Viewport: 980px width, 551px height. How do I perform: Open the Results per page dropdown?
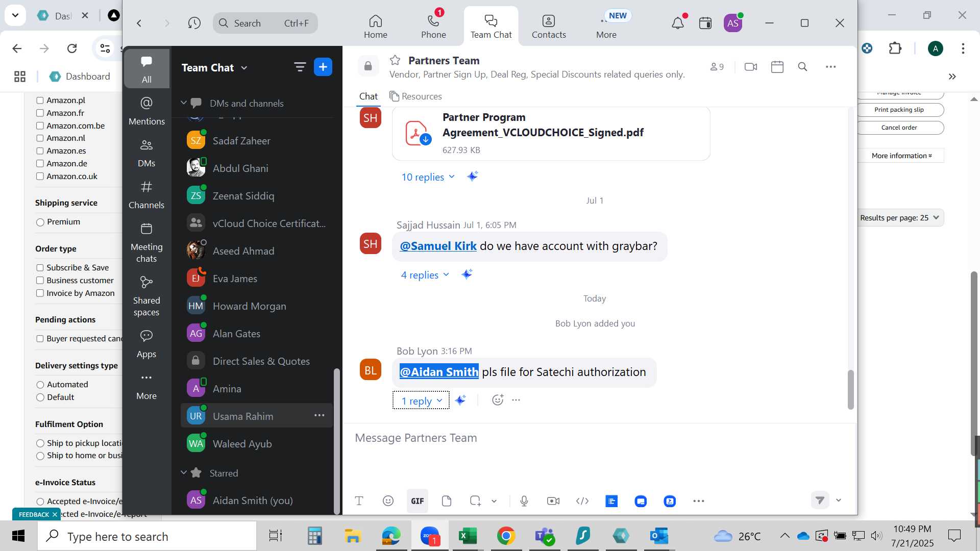(x=899, y=218)
